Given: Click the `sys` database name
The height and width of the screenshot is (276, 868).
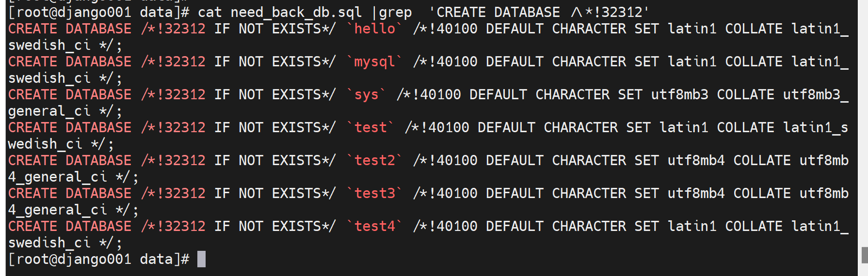Looking at the screenshot, I should click(x=366, y=95).
